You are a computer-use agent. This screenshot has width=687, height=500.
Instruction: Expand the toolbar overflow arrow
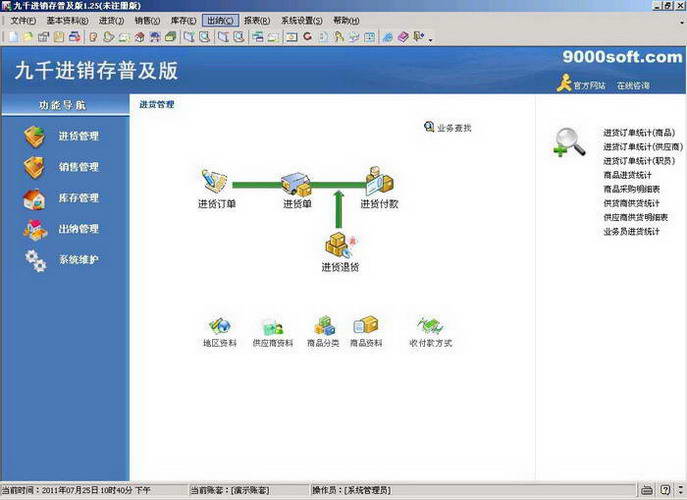coord(430,40)
